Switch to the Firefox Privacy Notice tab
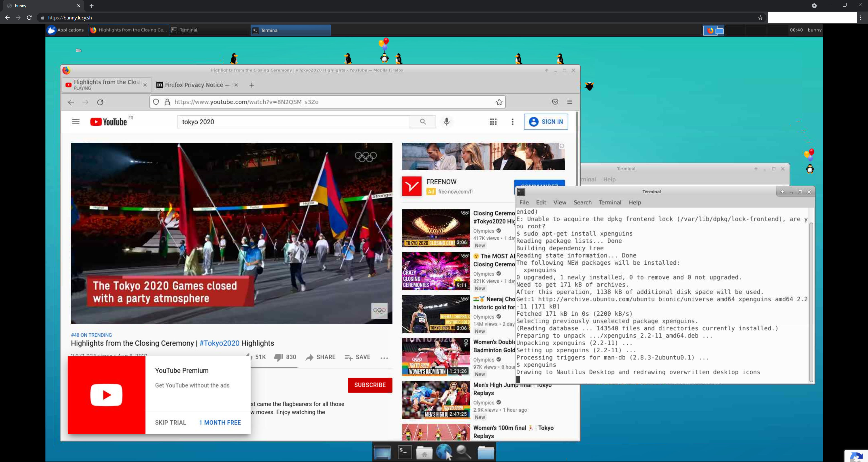 [x=194, y=85]
